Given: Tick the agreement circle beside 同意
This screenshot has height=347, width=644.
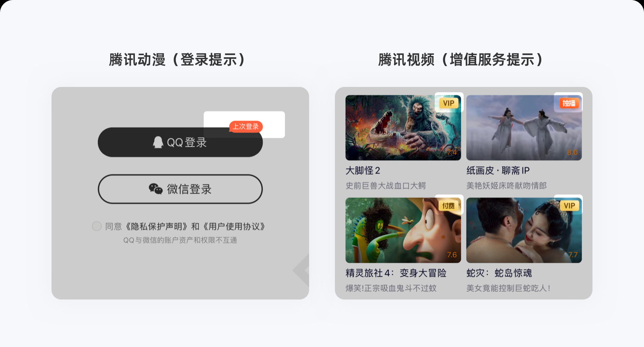Looking at the screenshot, I should (x=97, y=226).
